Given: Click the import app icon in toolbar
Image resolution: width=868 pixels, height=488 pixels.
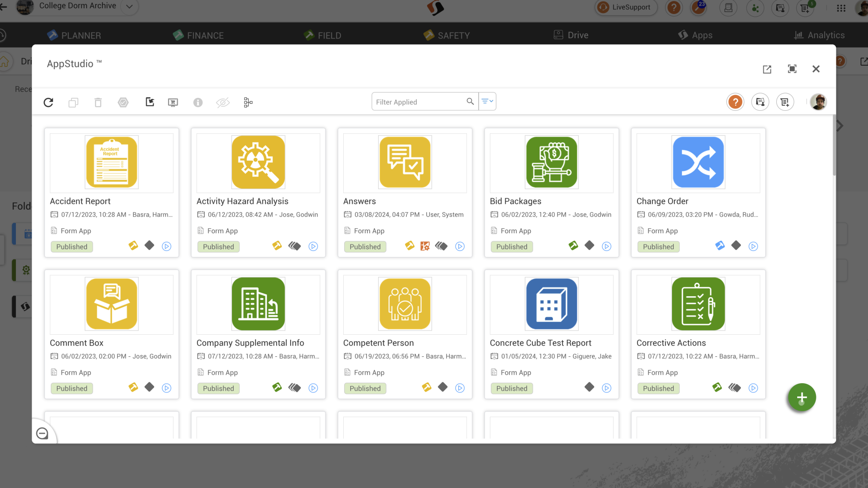Looking at the screenshot, I should point(149,102).
